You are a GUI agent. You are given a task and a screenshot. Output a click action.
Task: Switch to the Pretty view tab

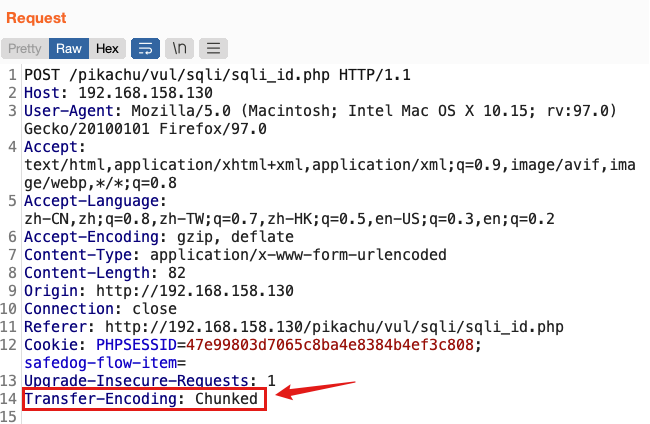coord(25,48)
